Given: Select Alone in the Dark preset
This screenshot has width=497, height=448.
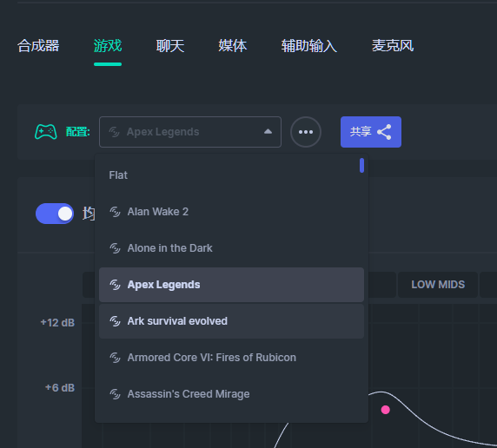Looking at the screenshot, I should 231,248.
